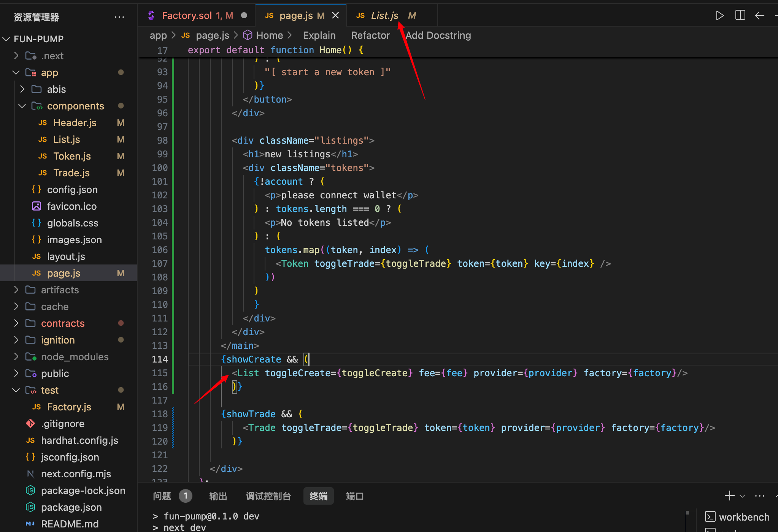Expand the artifacts folder
The image size is (778, 532).
point(16,290)
